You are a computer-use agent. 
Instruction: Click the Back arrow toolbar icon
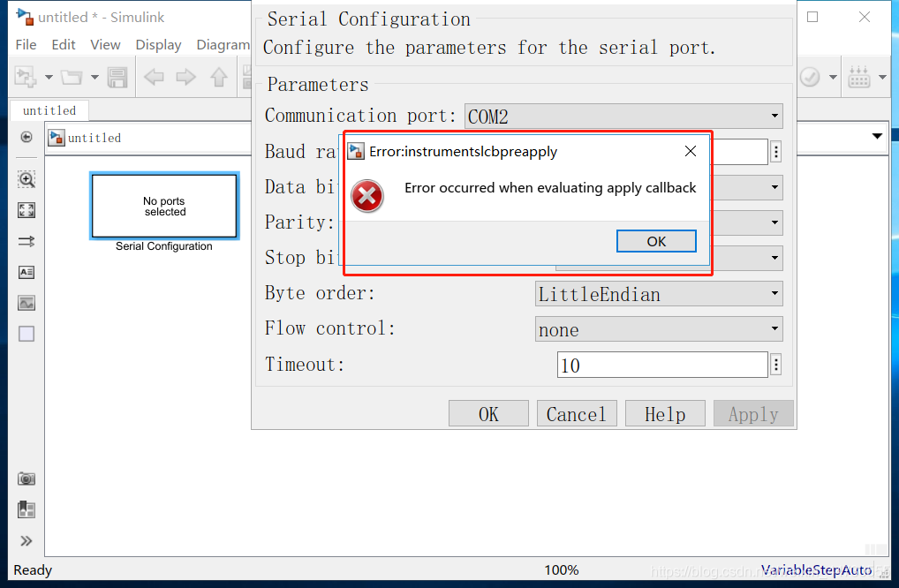[154, 77]
